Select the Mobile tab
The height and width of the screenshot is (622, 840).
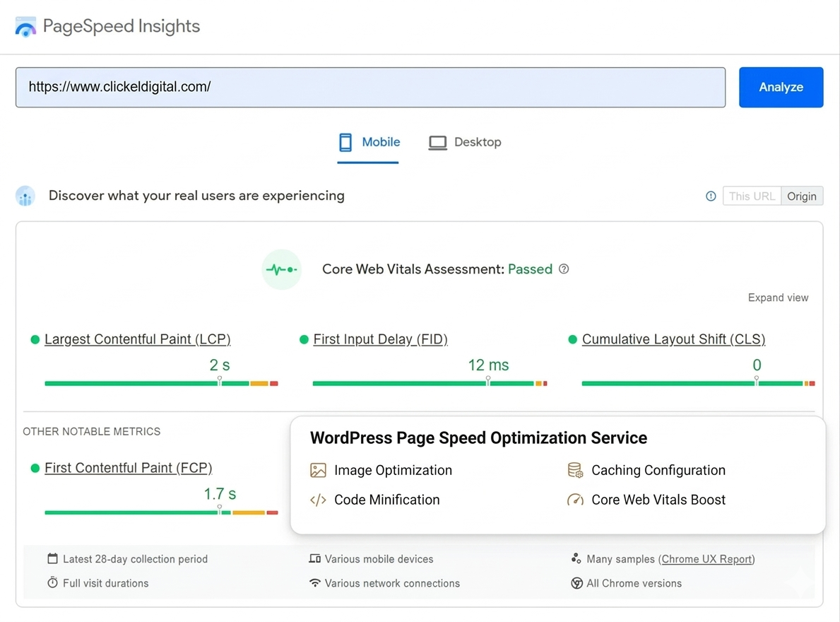(x=369, y=143)
